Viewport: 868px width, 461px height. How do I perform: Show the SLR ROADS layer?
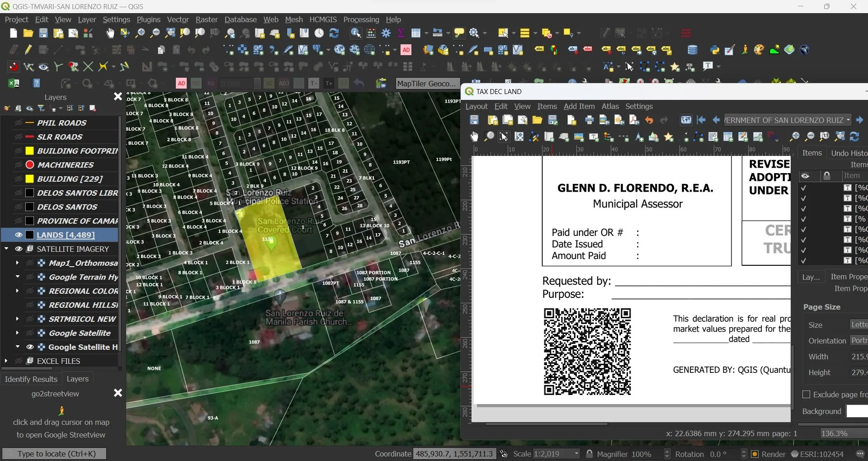tap(19, 137)
